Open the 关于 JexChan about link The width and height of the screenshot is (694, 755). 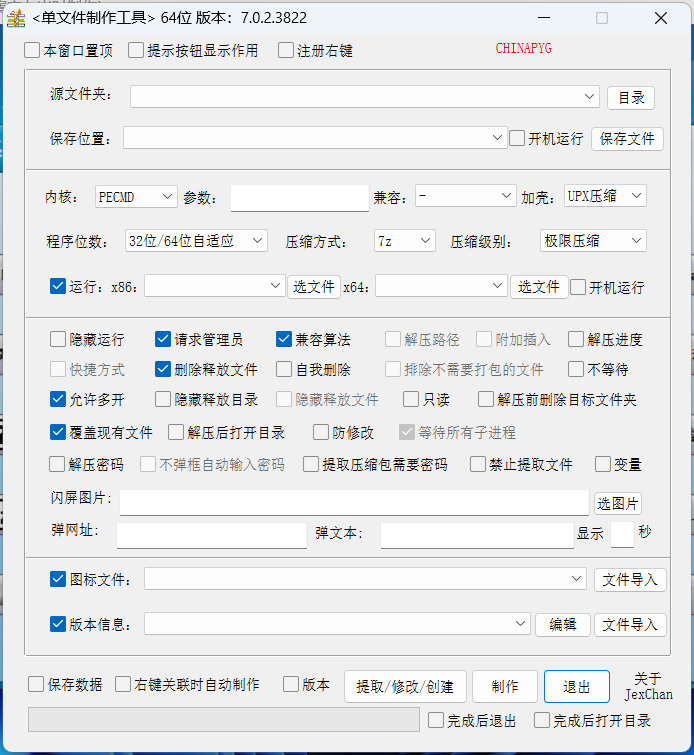click(x=648, y=686)
